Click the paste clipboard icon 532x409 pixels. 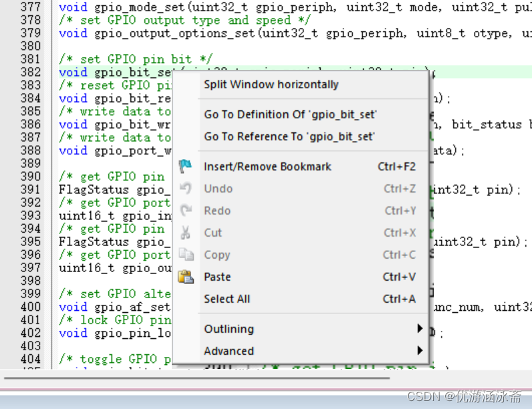coord(186,277)
